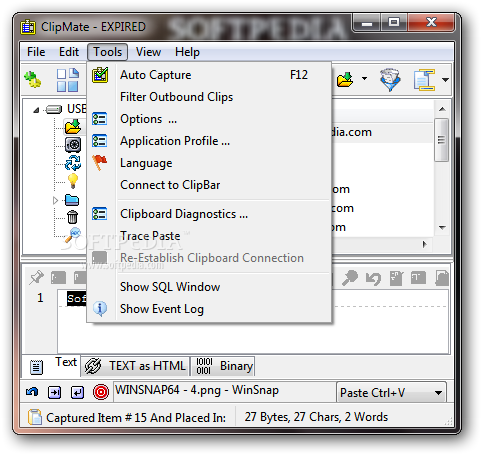This screenshot has height=455, width=482.
Task: Choose Connect to ClipBar
Action: coord(210,185)
